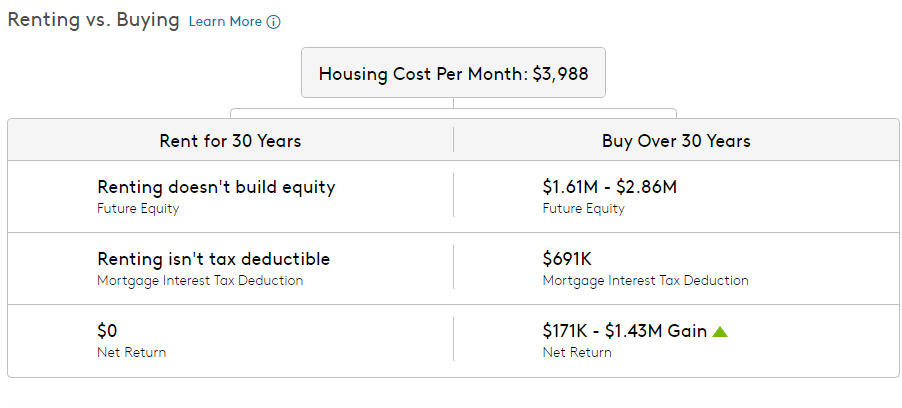
Task: Click Future Equity label under Buy column
Action: click(583, 209)
